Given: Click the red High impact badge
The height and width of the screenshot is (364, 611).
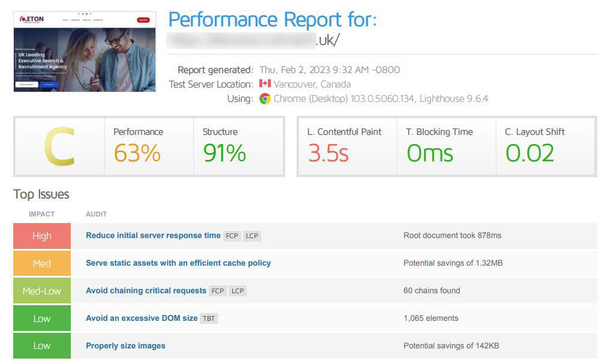Looking at the screenshot, I should pyautogui.click(x=42, y=236).
